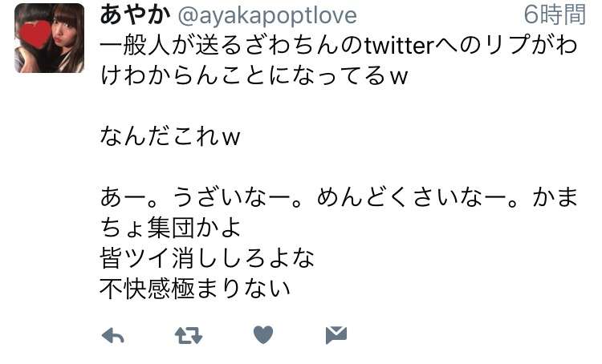Like the tweet with heart icon
This screenshot has width=602, height=364.
263,335
